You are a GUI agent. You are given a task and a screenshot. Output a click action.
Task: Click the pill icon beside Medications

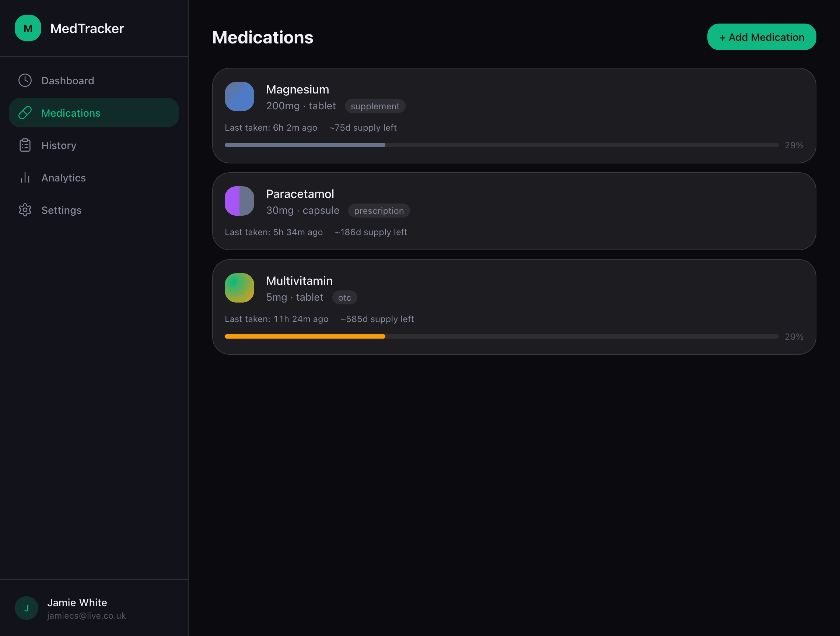point(25,112)
